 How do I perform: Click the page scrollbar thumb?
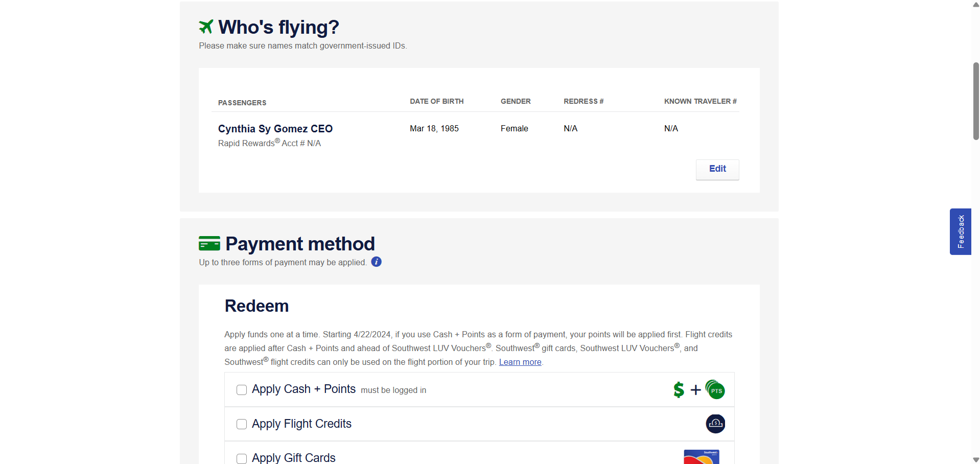click(x=975, y=101)
